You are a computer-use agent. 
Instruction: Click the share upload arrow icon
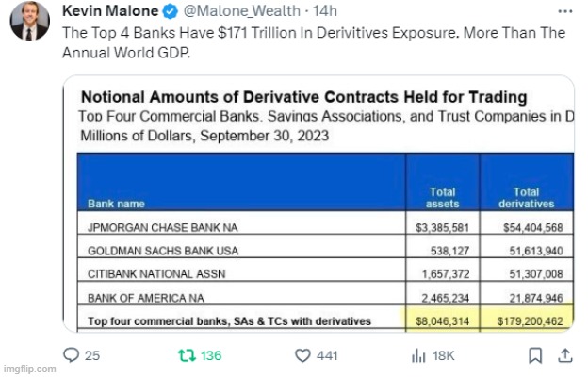(565, 355)
